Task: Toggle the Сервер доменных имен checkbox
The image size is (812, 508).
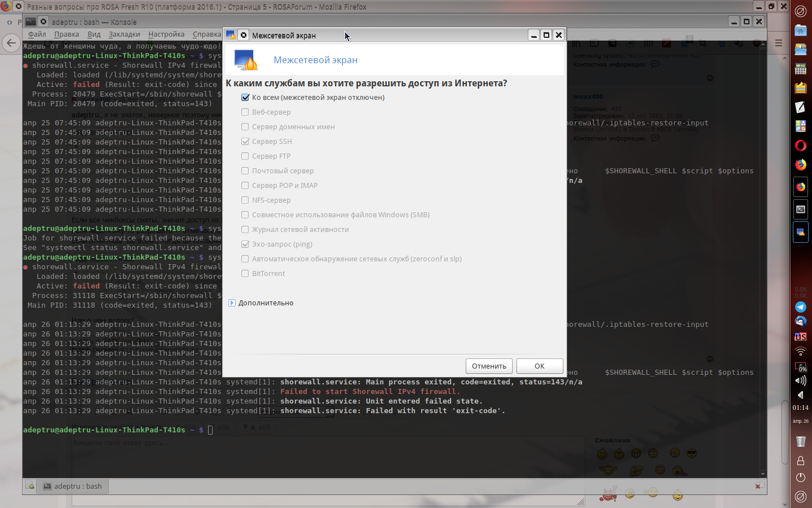Action: click(x=245, y=126)
